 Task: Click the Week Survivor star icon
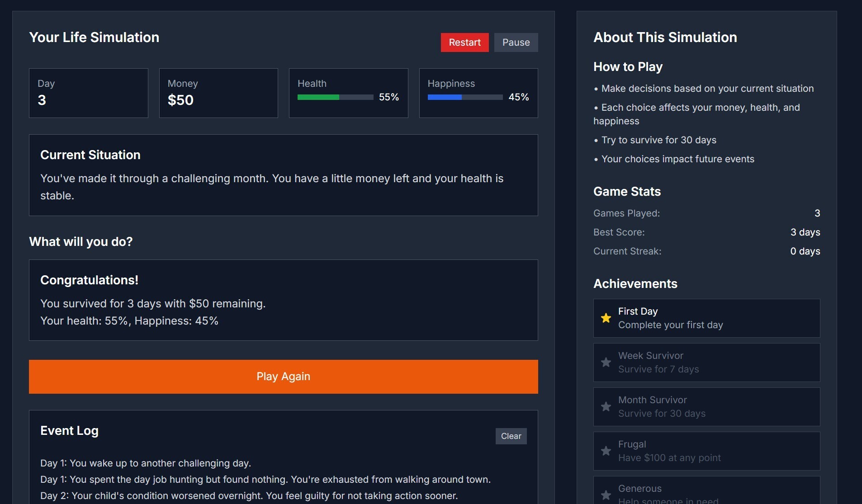tap(606, 363)
